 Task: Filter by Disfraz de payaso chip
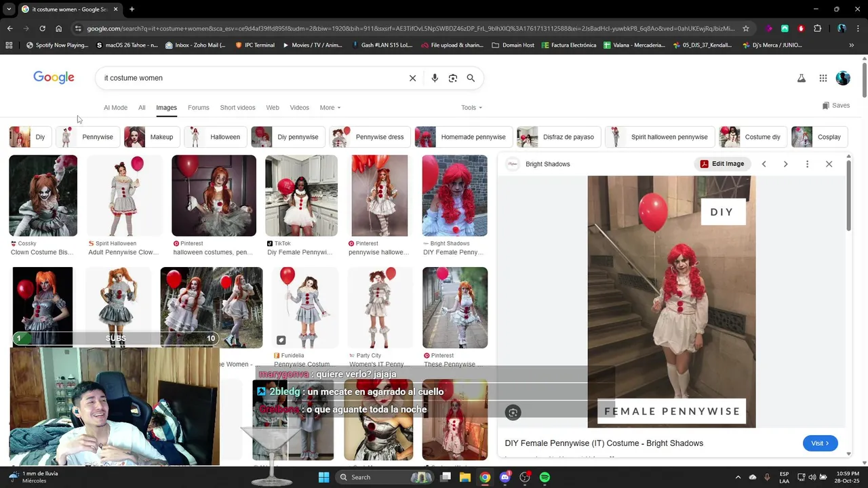(558, 137)
